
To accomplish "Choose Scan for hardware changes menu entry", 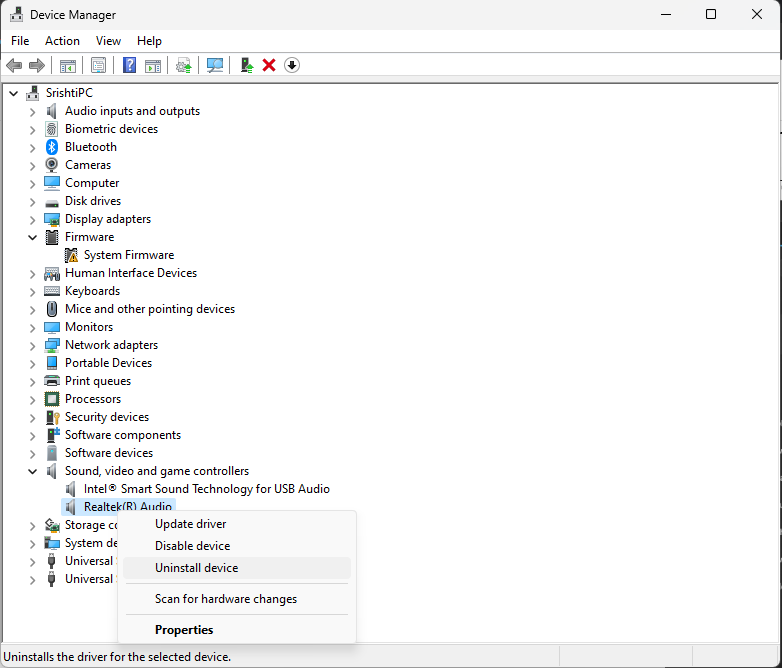I will [237, 599].
